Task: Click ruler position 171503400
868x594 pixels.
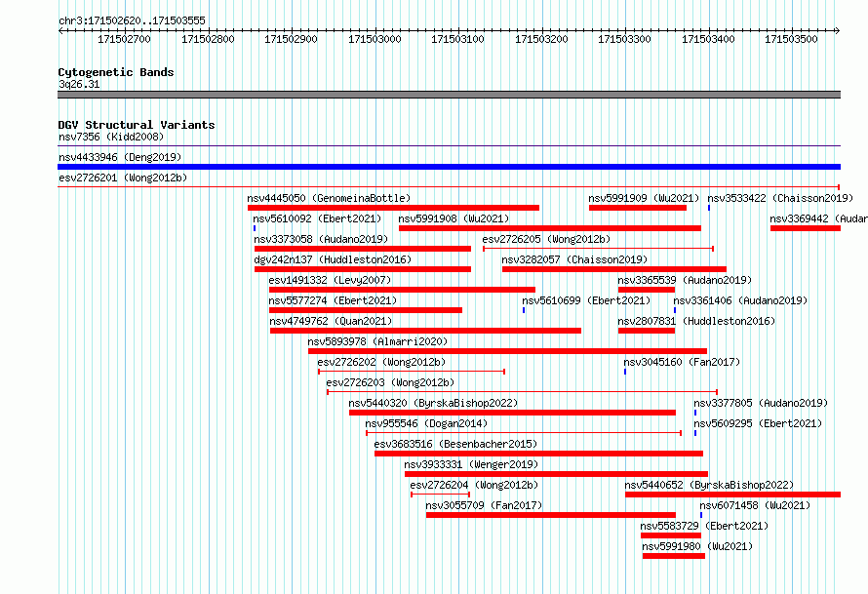Action: pos(708,39)
